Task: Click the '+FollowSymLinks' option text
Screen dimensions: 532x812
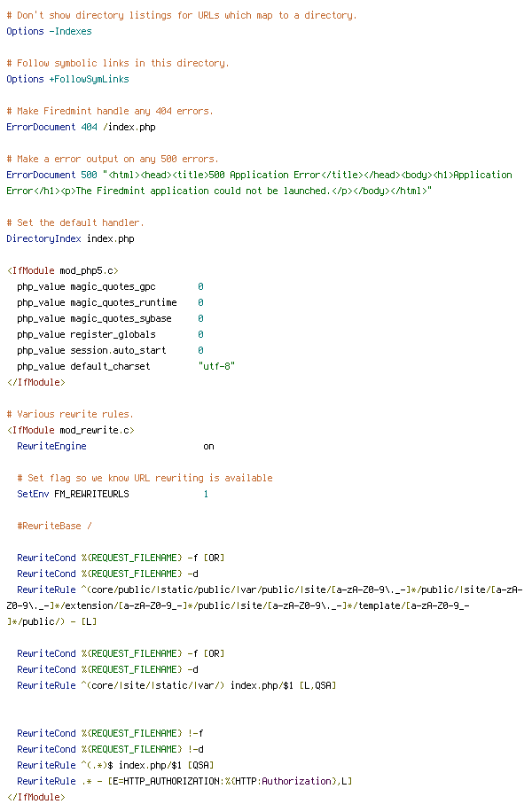Action: (89, 79)
